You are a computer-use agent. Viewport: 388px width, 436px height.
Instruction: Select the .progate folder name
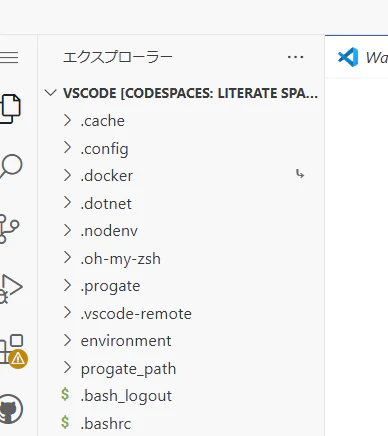pos(110,287)
